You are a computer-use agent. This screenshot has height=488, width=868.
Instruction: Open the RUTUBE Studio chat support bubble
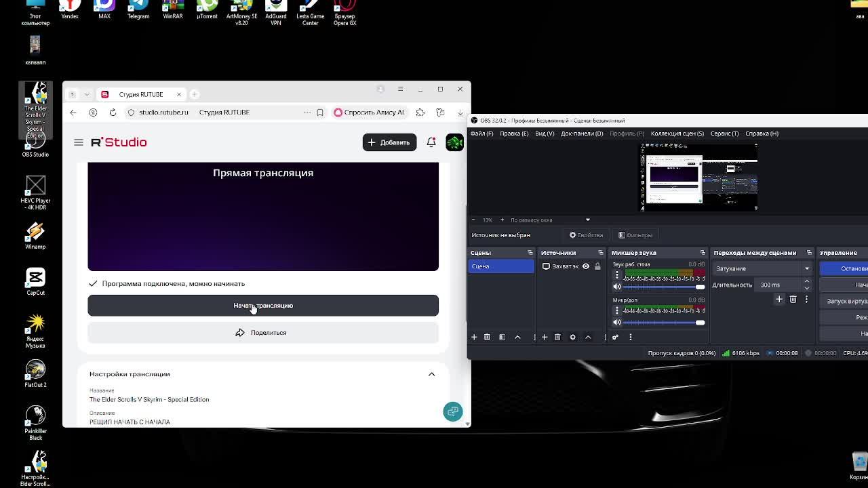click(452, 411)
